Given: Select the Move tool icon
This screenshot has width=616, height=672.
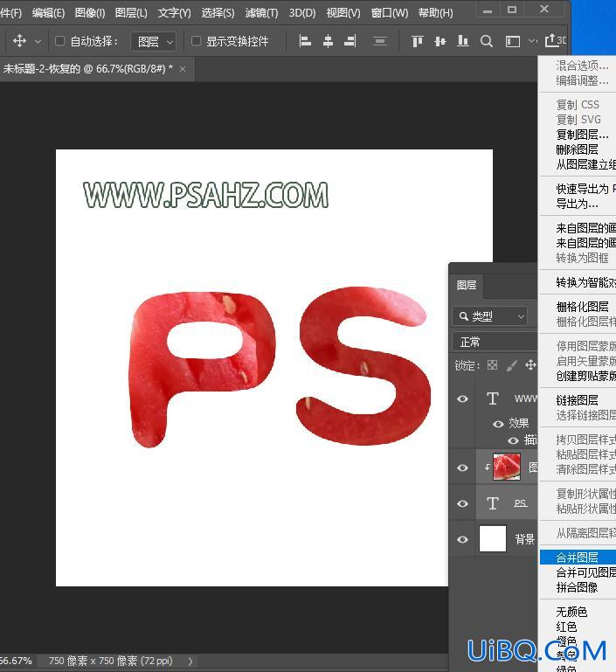Looking at the screenshot, I should point(19,41).
